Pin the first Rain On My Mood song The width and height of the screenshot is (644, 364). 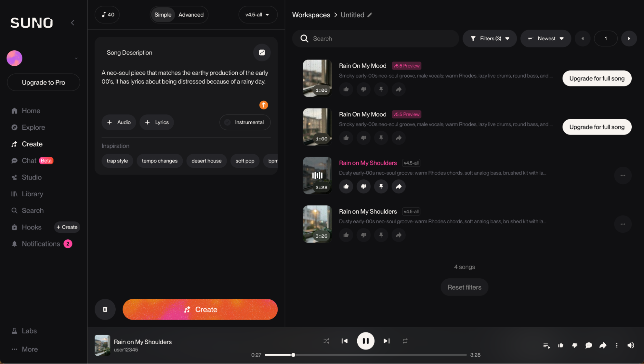pos(381,89)
